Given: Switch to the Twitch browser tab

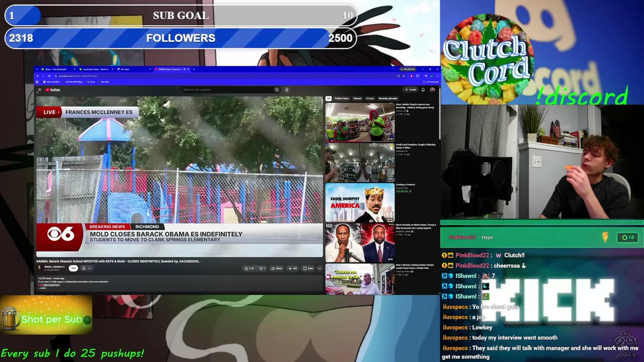Looking at the screenshot, I should click(133, 69).
